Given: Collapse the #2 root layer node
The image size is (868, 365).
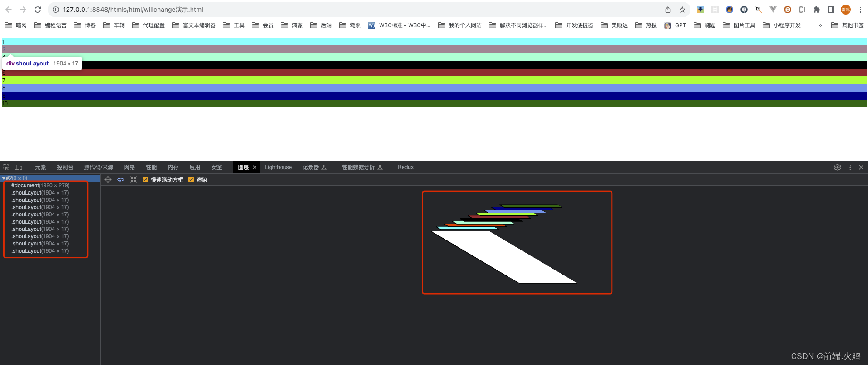Looking at the screenshot, I should point(4,178).
